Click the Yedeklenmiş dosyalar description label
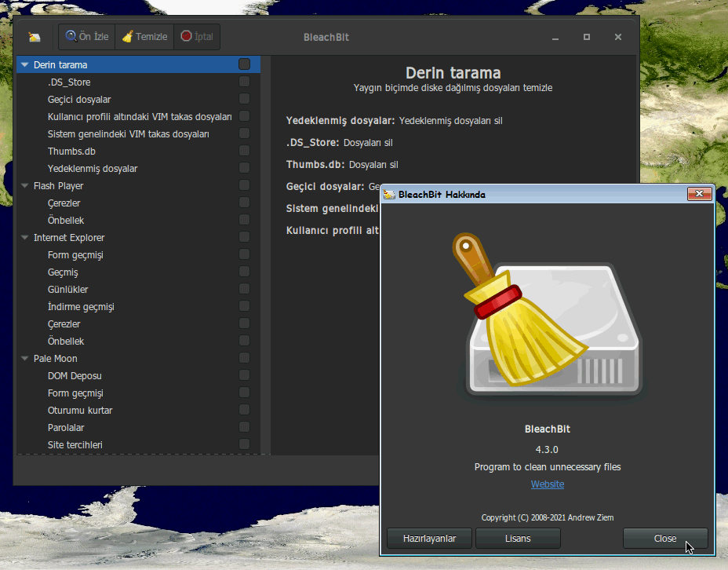The width and height of the screenshot is (728, 570). tap(340, 120)
